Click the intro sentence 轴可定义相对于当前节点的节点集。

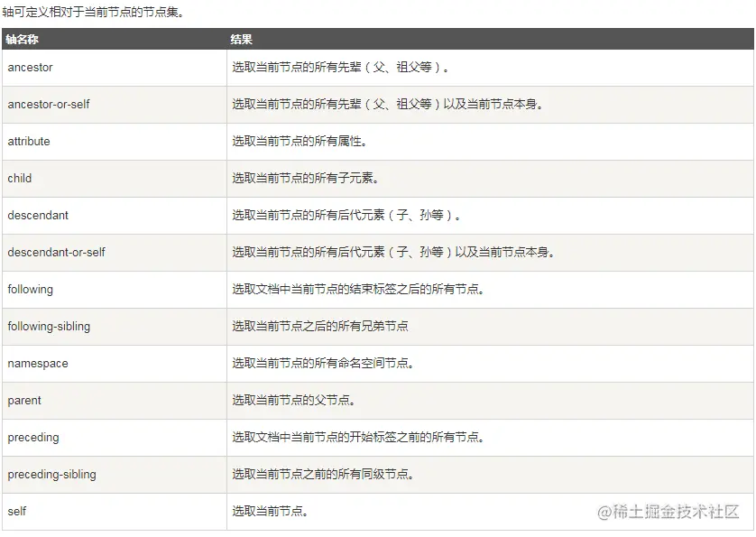point(93,12)
